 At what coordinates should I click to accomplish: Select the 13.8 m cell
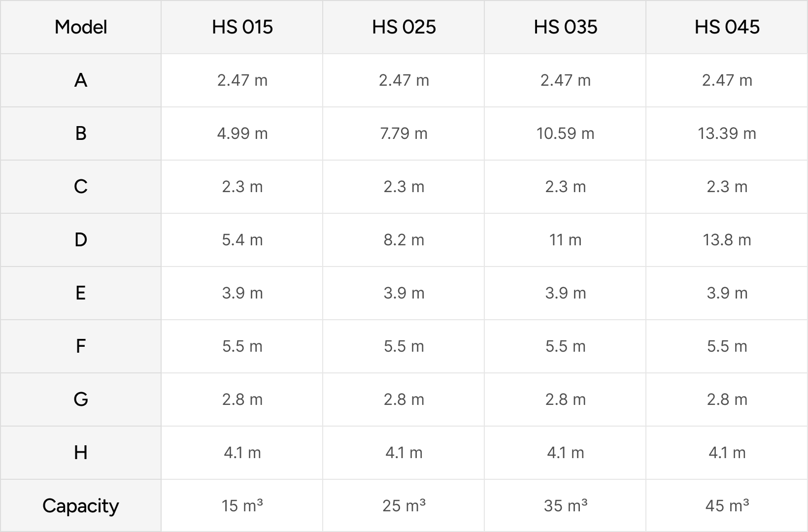tap(727, 240)
